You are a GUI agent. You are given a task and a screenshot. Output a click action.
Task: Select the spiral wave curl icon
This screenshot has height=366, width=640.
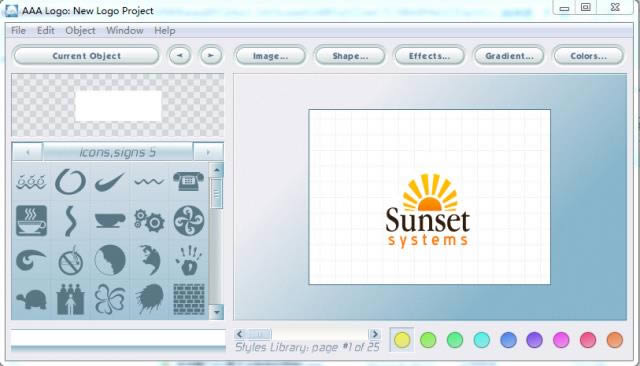pyautogui.click(x=31, y=260)
